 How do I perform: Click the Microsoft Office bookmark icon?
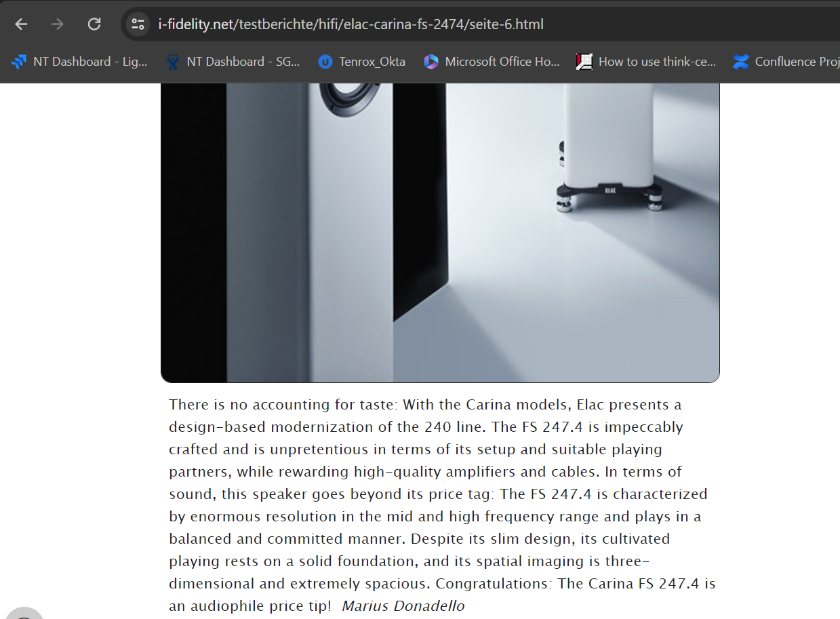pos(431,62)
